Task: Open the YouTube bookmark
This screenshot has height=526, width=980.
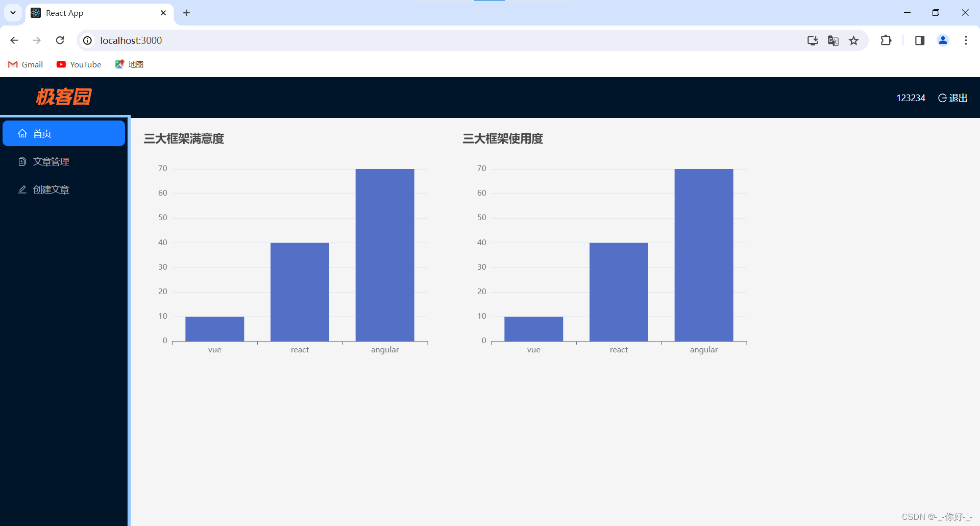Action: [x=79, y=64]
